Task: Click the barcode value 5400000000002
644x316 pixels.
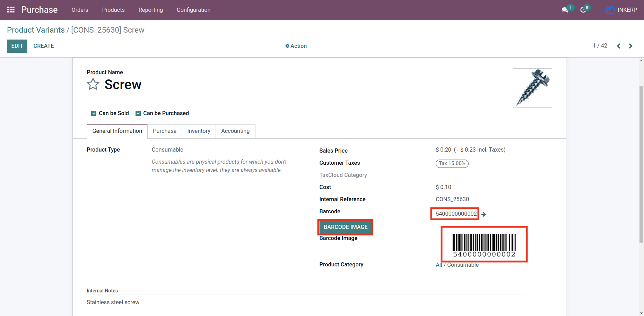Action: pyautogui.click(x=456, y=214)
